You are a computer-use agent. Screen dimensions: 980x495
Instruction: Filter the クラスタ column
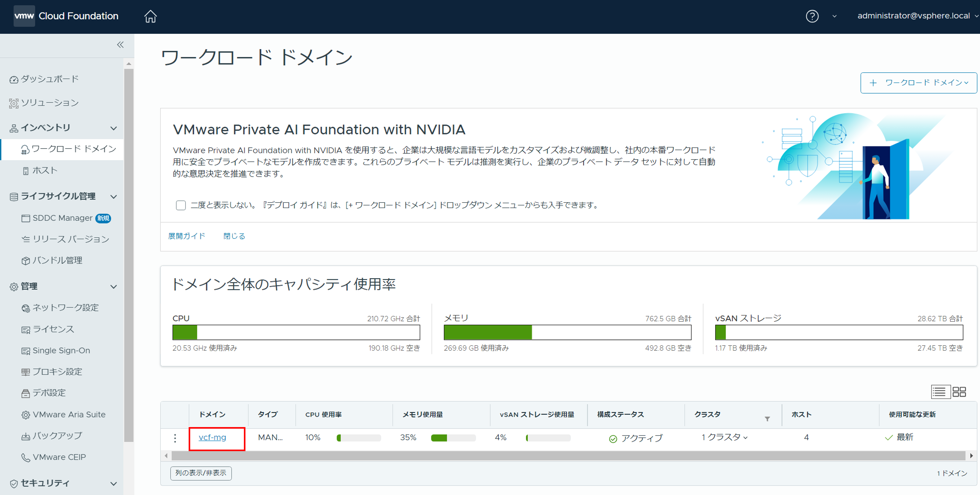(767, 419)
